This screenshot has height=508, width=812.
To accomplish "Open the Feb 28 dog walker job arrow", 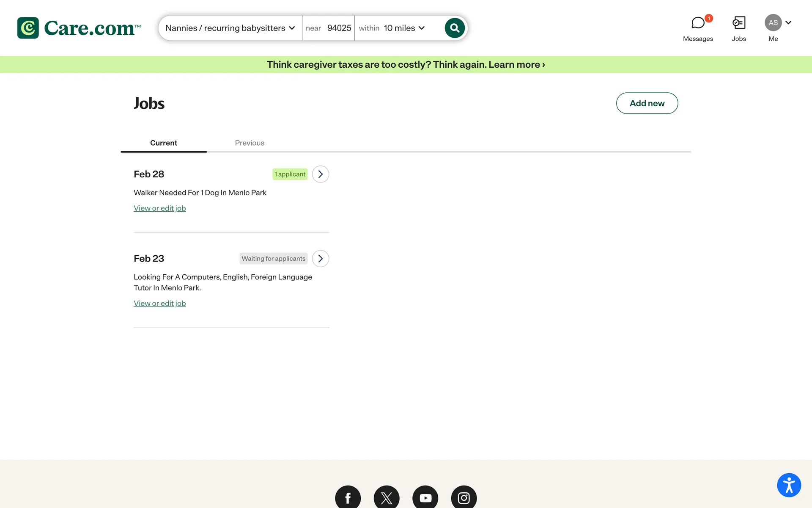I will point(320,174).
